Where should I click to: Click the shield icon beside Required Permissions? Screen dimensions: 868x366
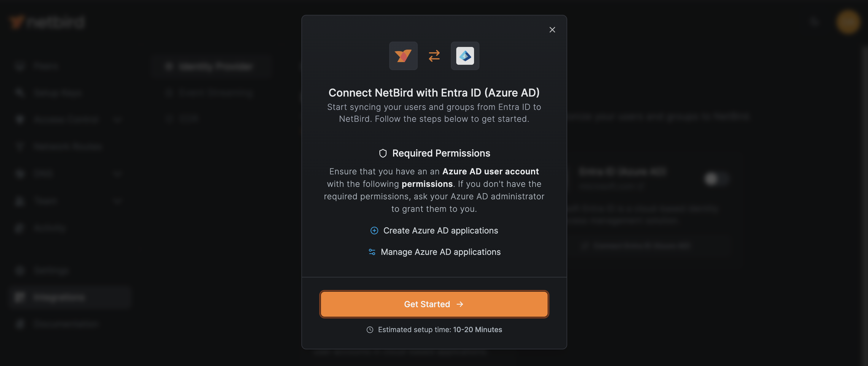(x=383, y=153)
